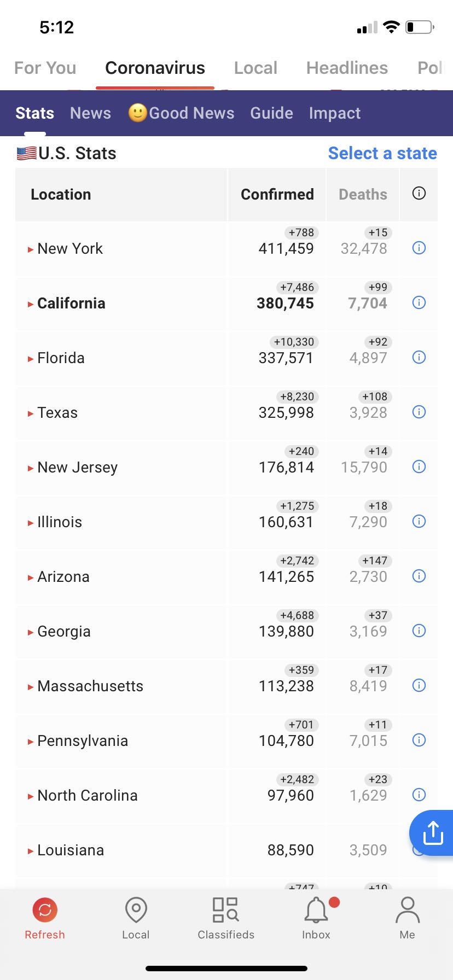This screenshot has width=453, height=980.
Task: Open info icon for Texas row
Action: (x=419, y=412)
